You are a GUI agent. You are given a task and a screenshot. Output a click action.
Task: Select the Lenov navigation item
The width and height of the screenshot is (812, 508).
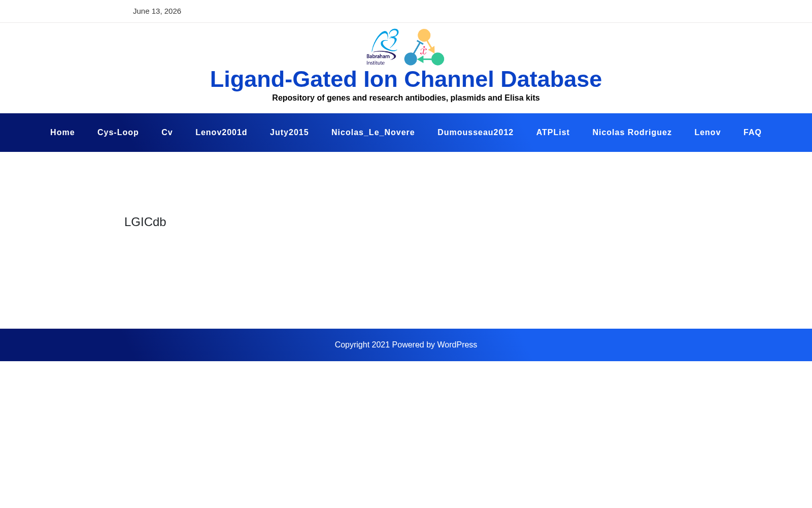point(707,133)
